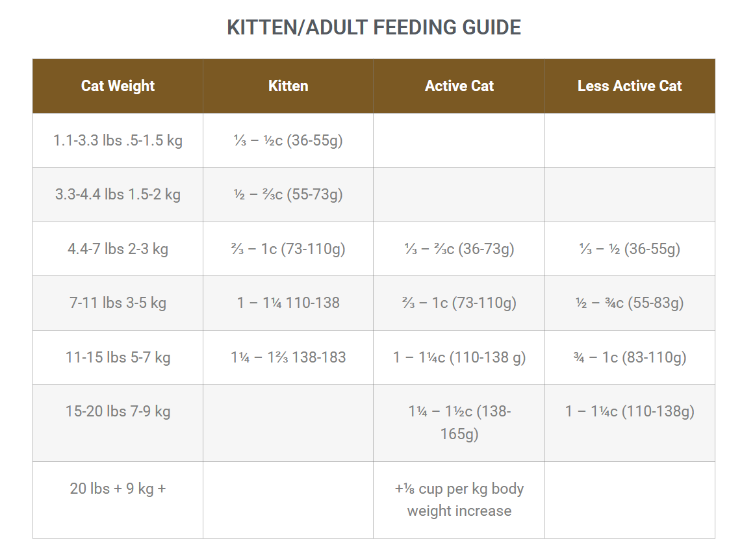Select the kitten 73-110g portion cell
Viewport: 755px width, 560px height.
click(288, 249)
